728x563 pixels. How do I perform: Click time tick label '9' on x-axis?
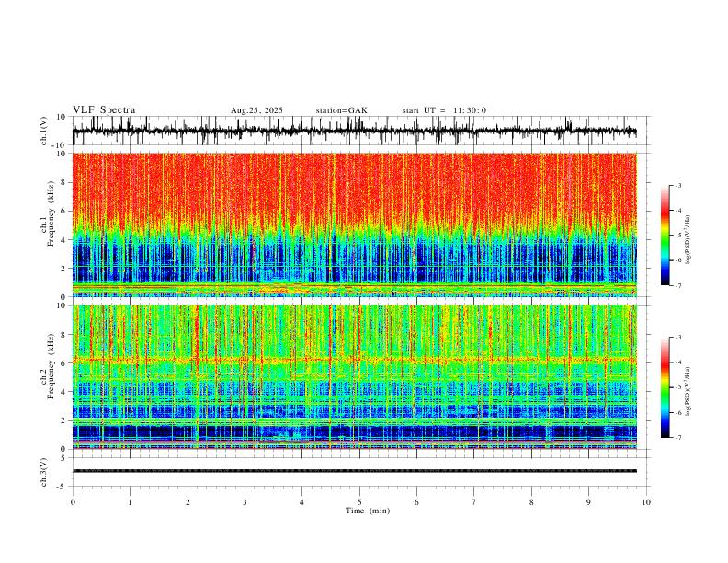(588, 502)
